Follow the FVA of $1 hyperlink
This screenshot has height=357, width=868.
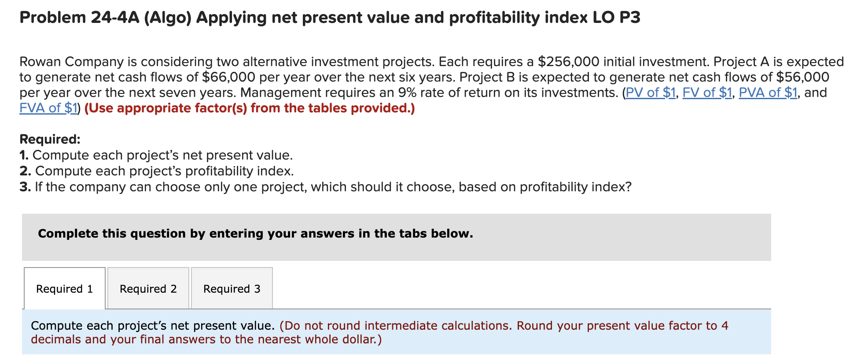(x=47, y=108)
